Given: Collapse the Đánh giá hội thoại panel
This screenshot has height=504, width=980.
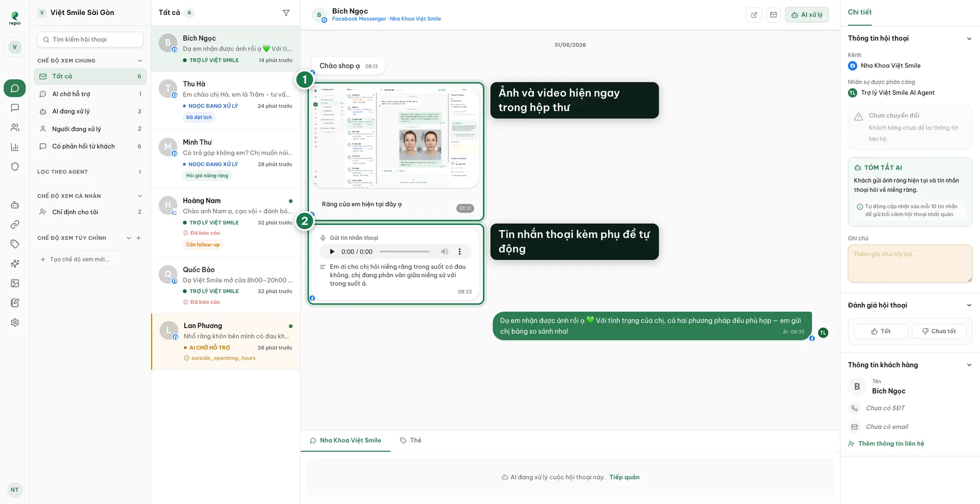Looking at the screenshot, I should pyautogui.click(x=969, y=305).
